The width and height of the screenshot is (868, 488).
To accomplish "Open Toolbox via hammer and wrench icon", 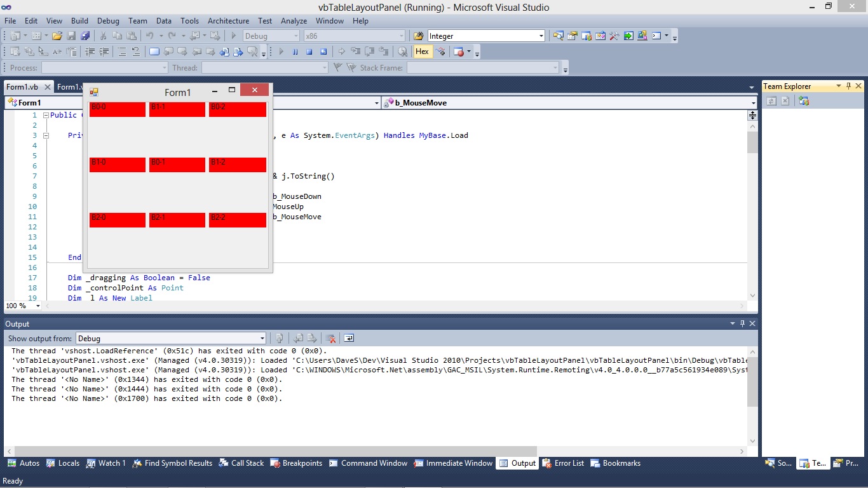I will point(614,36).
